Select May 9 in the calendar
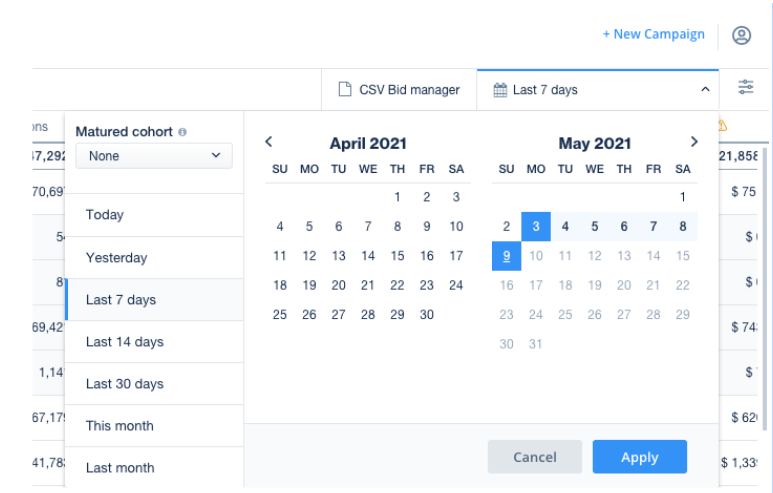Viewport: 773px width, 493px height. [507, 256]
